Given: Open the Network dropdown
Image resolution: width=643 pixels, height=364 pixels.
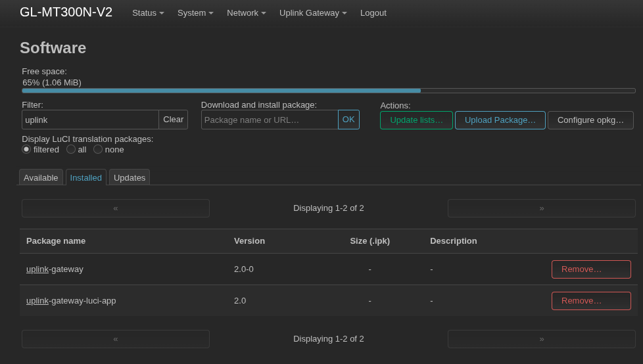Looking at the screenshot, I should tap(247, 13).
